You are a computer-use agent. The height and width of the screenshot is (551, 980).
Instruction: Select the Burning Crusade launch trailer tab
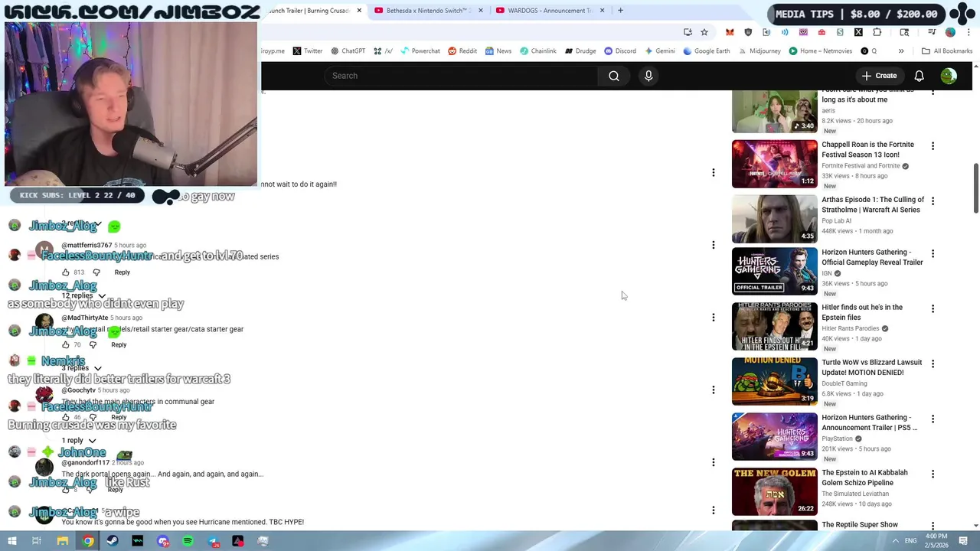(x=314, y=11)
